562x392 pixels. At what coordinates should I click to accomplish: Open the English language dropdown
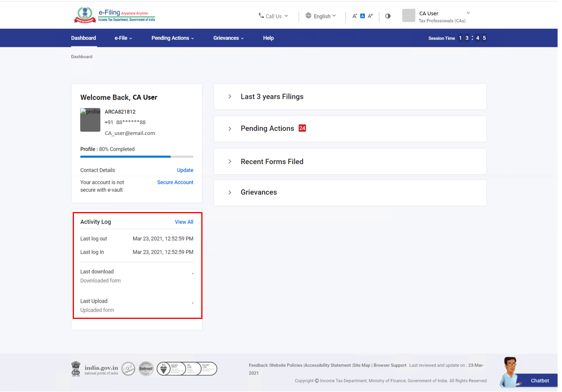click(x=321, y=16)
